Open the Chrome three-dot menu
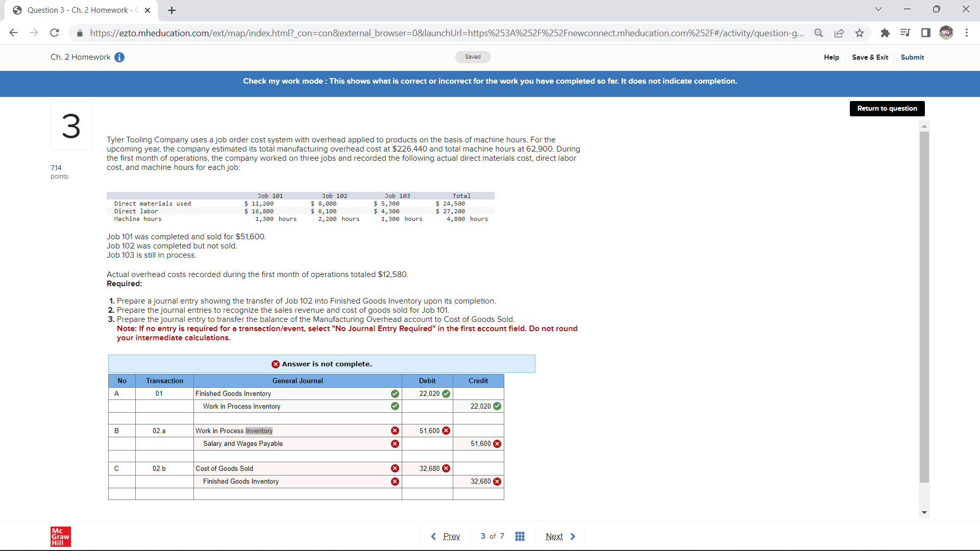980x551 pixels. click(x=967, y=33)
